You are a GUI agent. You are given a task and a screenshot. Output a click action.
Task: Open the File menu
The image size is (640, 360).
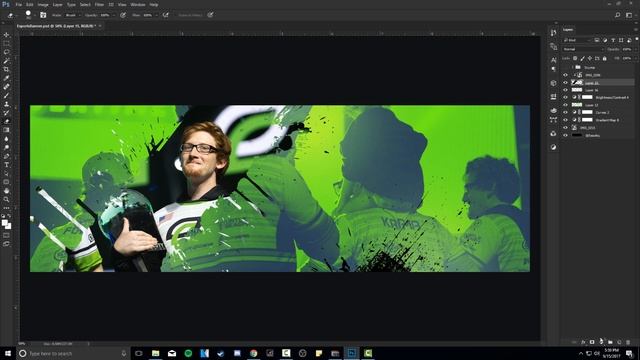tap(18, 4)
